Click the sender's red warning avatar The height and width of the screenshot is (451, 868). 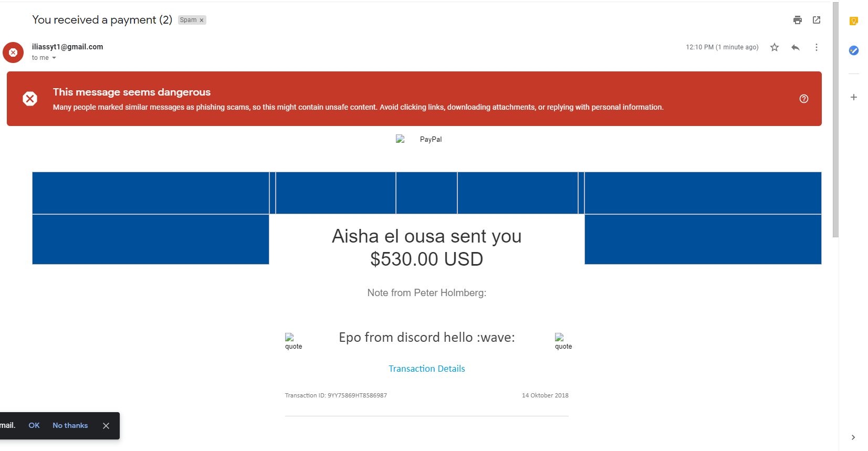(13, 53)
